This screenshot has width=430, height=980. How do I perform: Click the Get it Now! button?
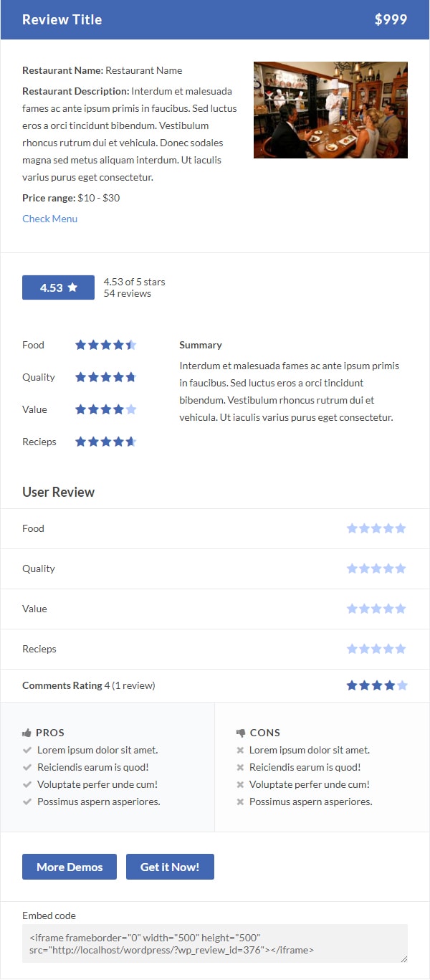point(170,867)
